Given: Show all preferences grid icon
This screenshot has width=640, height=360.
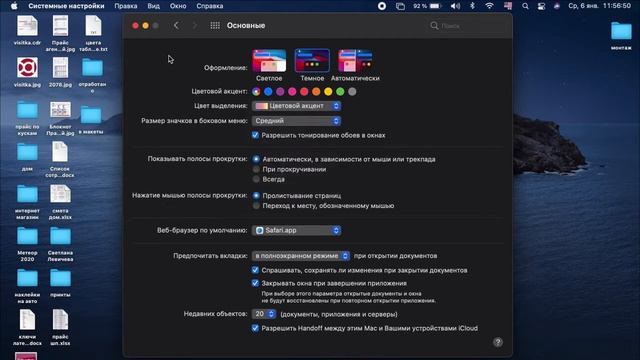Looking at the screenshot, I should click(215, 25).
